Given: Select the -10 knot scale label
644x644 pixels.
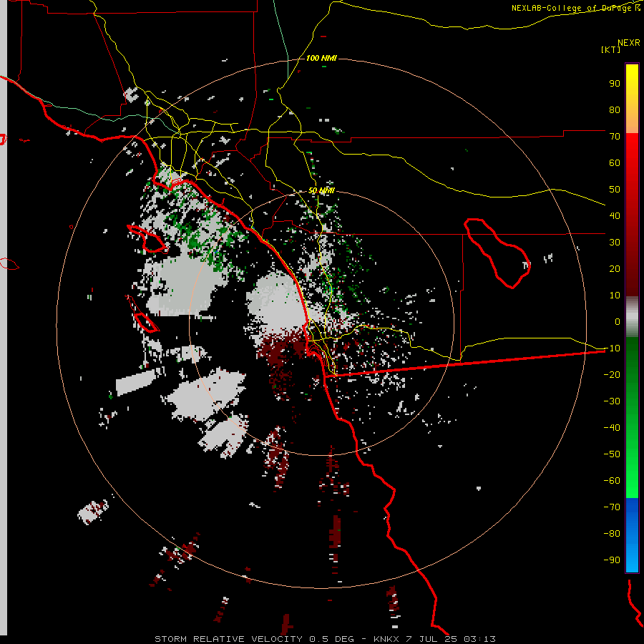Looking at the screenshot, I should (x=612, y=348).
